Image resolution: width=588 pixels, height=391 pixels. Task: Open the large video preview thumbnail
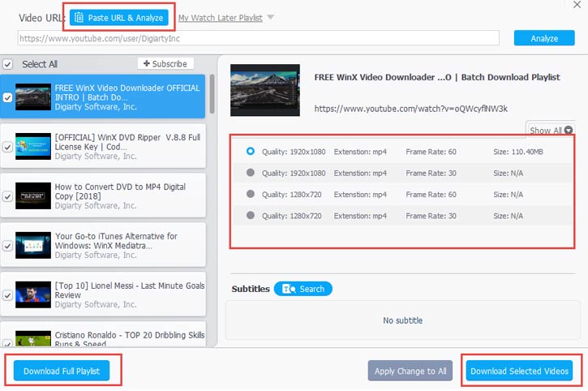[x=265, y=90]
